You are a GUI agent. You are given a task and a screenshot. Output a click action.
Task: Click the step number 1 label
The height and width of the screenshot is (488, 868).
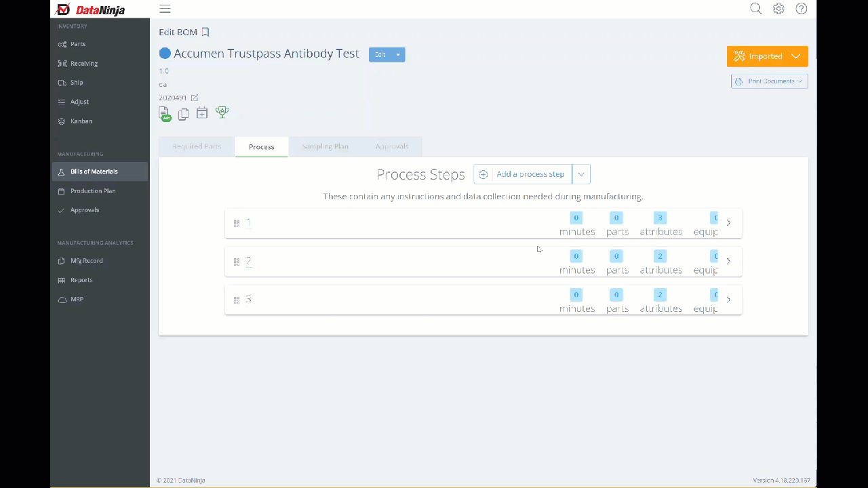pyautogui.click(x=248, y=223)
